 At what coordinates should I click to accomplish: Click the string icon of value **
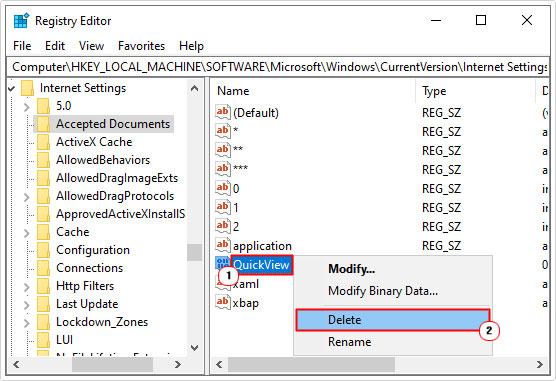click(223, 150)
